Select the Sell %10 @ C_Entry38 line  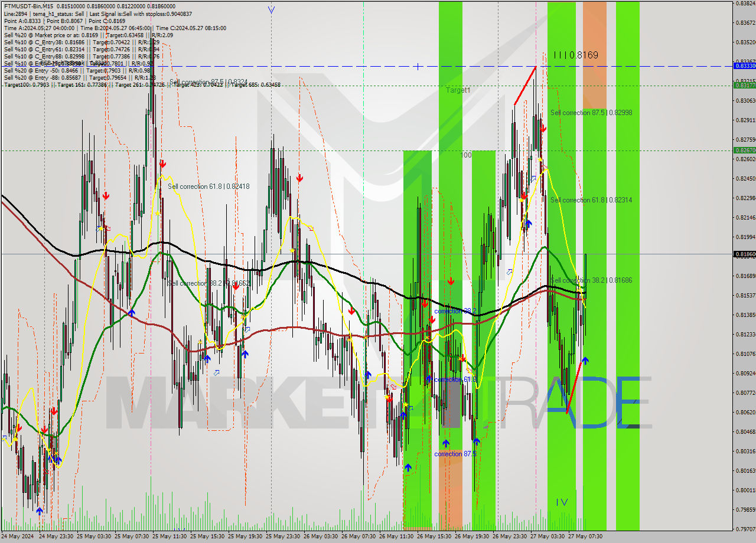[82, 42]
